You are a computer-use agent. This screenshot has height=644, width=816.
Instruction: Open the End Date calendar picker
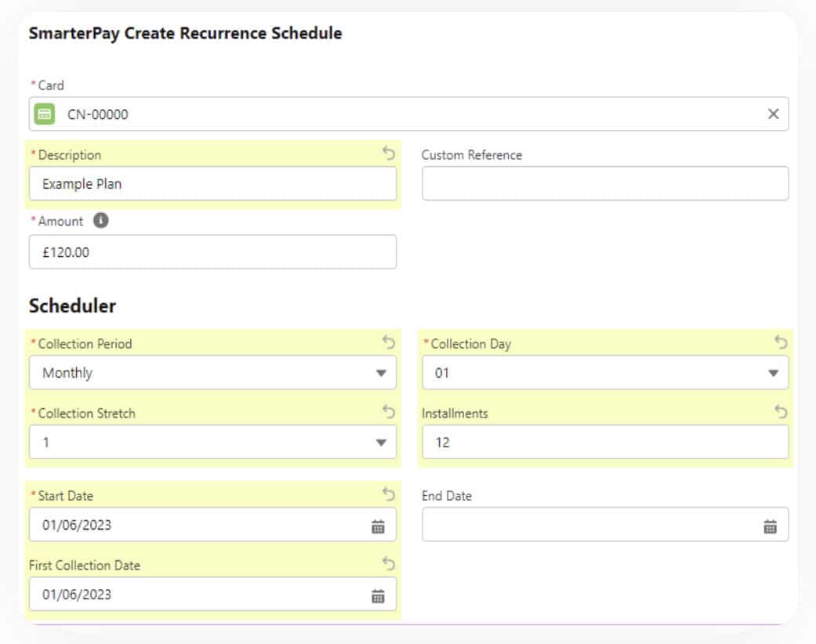[770, 526]
